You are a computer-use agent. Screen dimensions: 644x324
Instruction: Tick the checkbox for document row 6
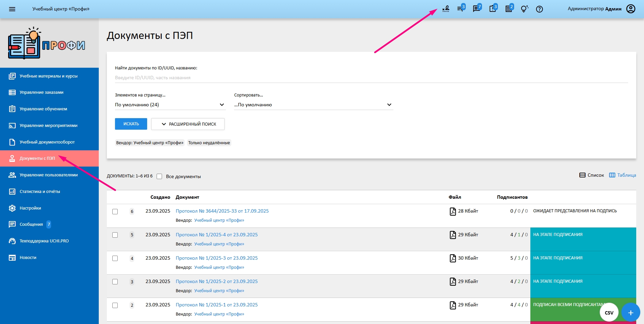tap(115, 212)
